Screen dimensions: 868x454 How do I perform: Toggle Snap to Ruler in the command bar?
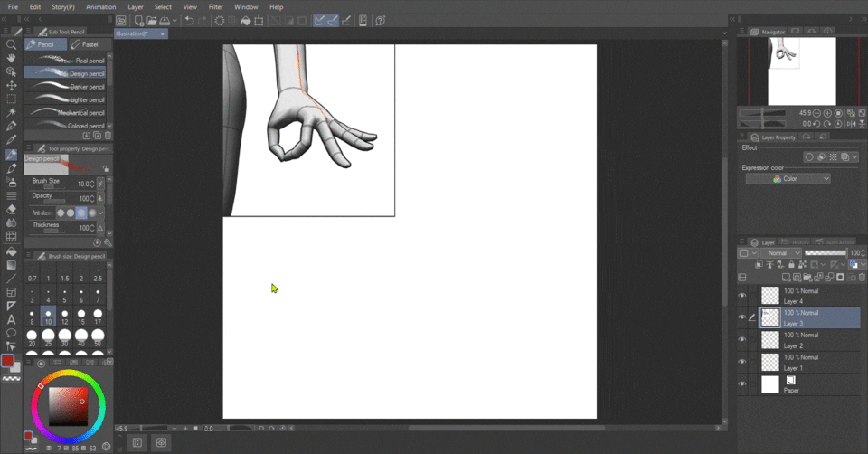pos(319,21)
